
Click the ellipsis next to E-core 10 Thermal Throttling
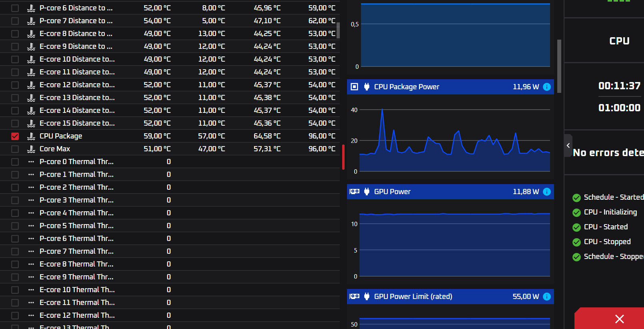click(x=31, y=290)
